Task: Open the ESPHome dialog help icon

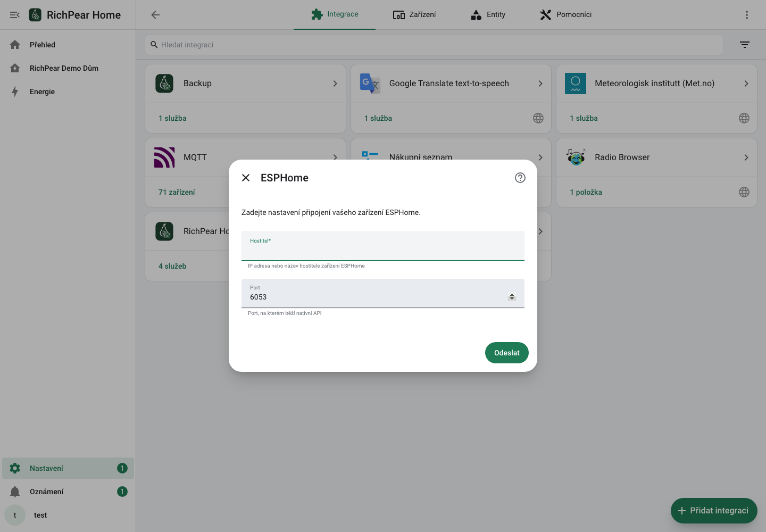Action: coord(520,178)
